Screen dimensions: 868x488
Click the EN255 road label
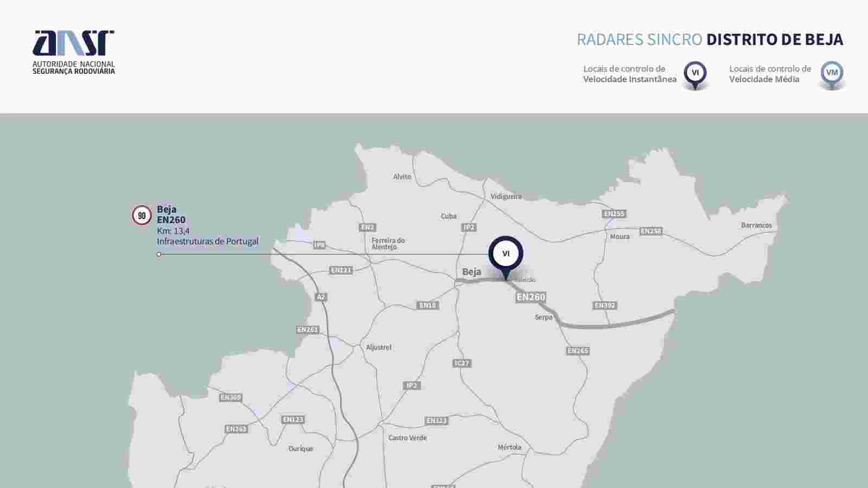(x=614, y=214)
